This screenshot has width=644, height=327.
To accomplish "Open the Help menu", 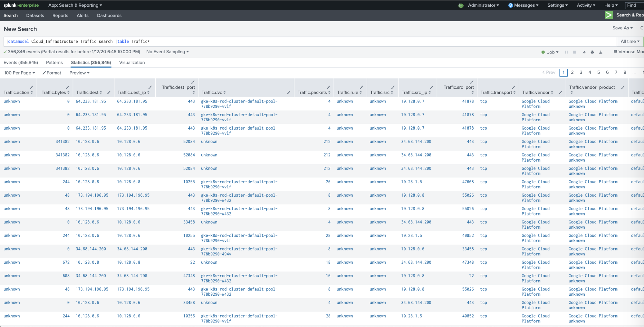I will (x=611, y=5).
